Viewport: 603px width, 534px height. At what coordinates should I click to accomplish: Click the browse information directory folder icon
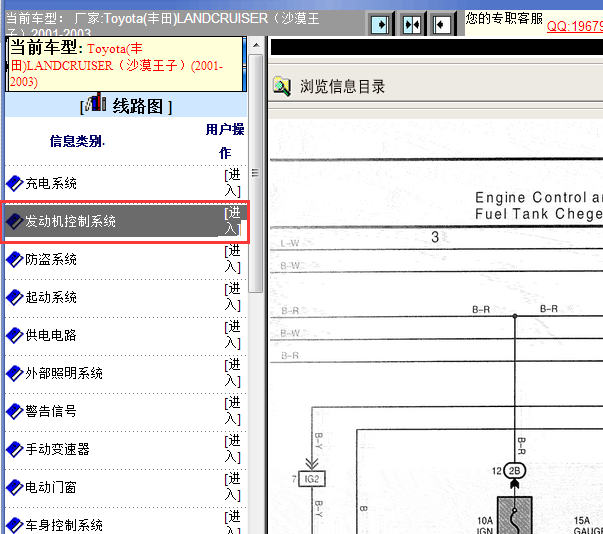click(x=282, y=87)
